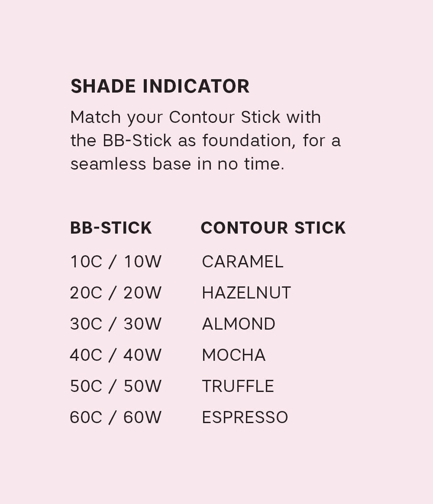This screenshot has width=433, height=504.
Task: Select the 20C shade label
Action: click(x=86, y=293)
